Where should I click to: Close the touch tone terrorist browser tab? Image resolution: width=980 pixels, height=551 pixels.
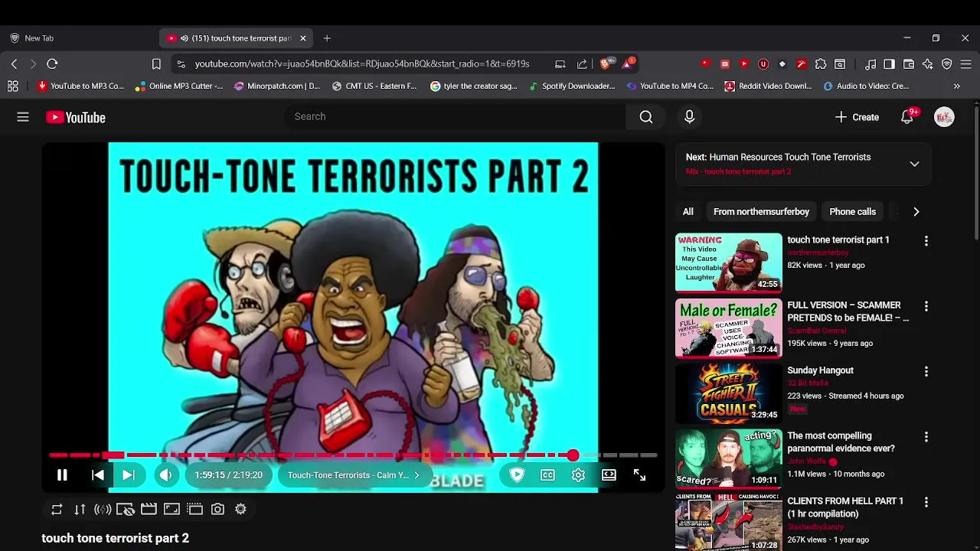click(x=303, y=38)
